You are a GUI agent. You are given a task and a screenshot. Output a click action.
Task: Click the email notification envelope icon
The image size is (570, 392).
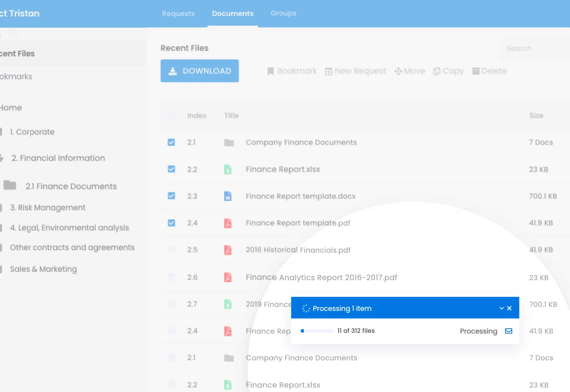(508, 331)
